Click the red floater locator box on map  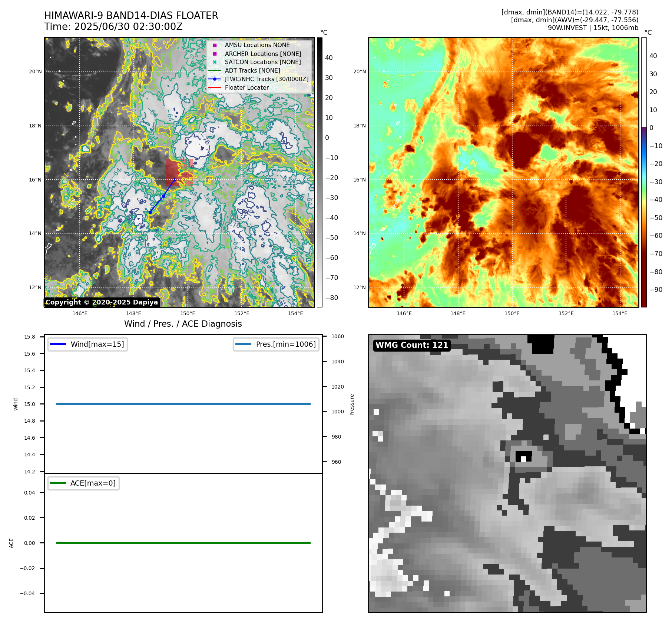[179, 172]
